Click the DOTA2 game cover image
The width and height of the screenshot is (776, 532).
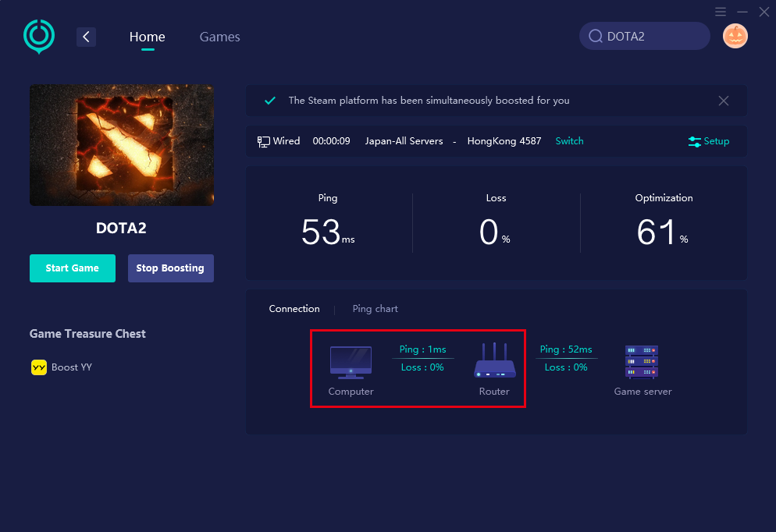122,145
